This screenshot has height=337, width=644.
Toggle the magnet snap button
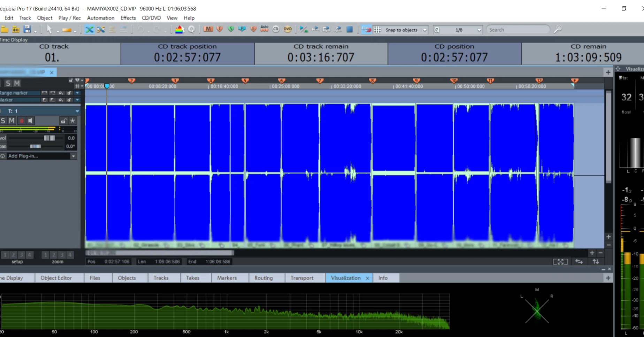[x=366, y=30]
